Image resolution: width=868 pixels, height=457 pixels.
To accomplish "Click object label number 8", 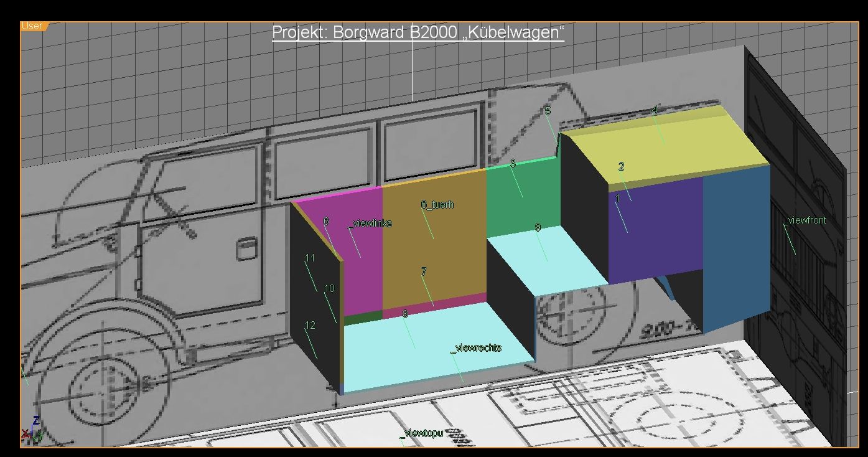I will tap(405, 314).
